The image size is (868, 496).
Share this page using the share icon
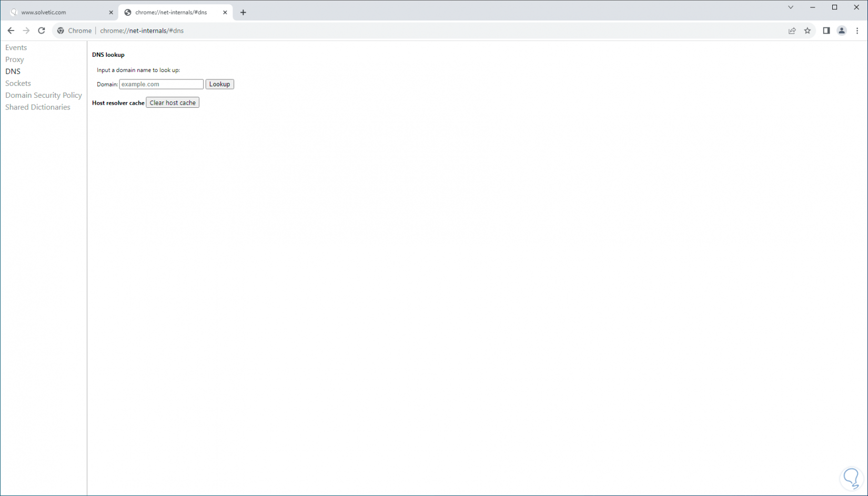(792, 31)
